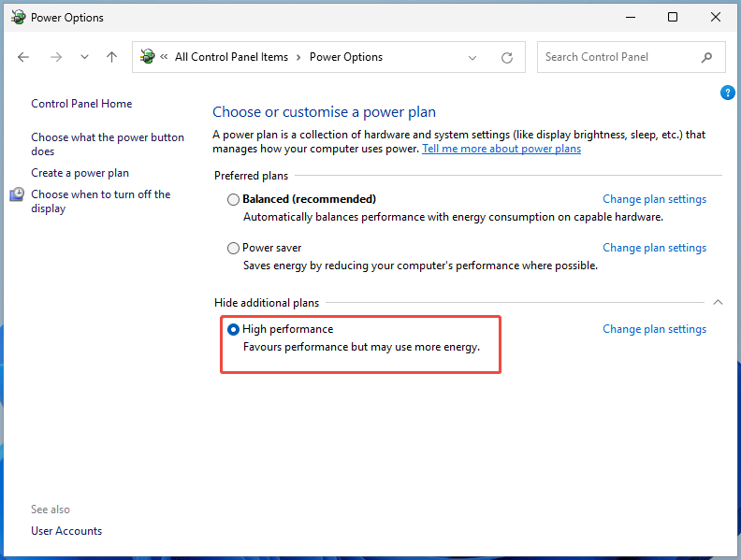The height and width of the screenshot is (560, 741).
Task: Click the Refresh icon in address bar
Action: pos(507,57)
